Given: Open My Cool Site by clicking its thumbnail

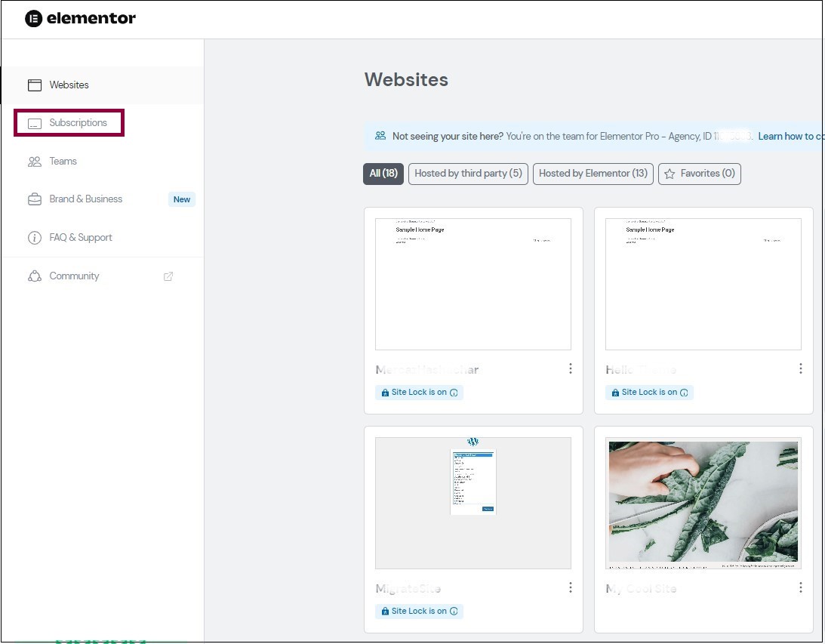Looking at the screenshot, I should [x=703, y=503].
